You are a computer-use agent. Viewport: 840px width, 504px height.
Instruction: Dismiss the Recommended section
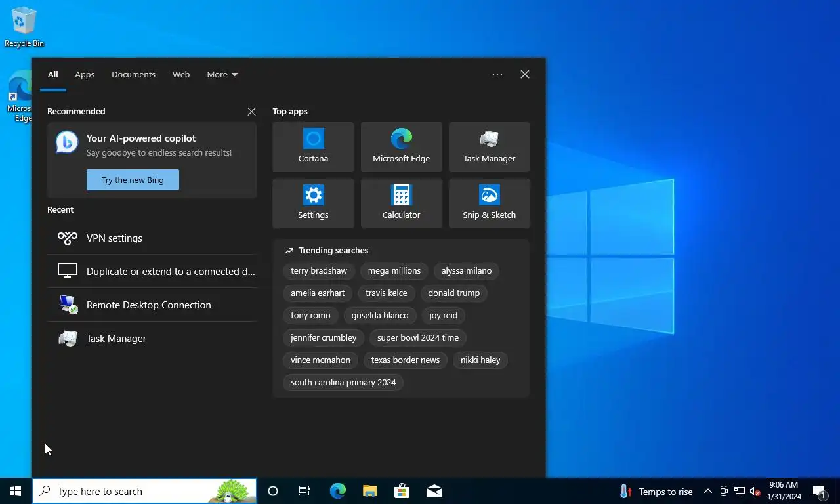click(251, 112)
